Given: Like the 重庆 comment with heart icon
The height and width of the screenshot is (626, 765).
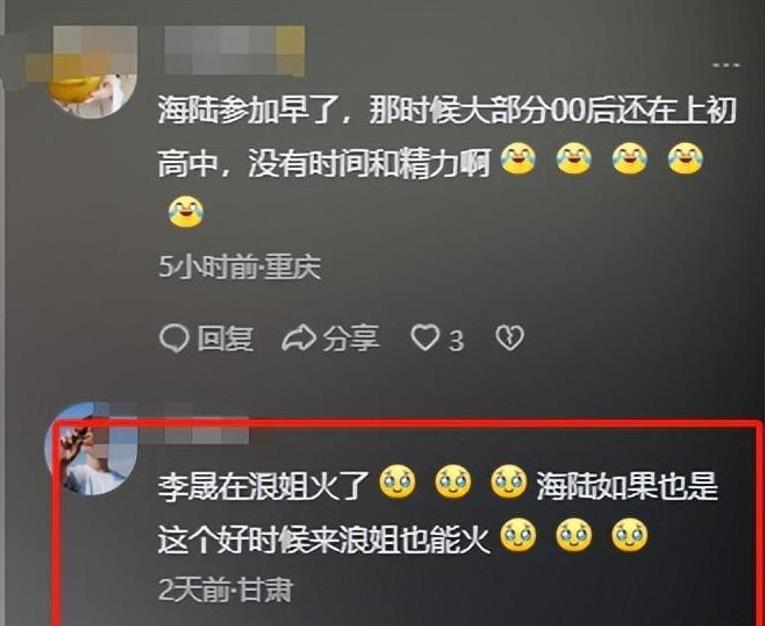Looking at the screenshot, I should (x=424, y=338).
